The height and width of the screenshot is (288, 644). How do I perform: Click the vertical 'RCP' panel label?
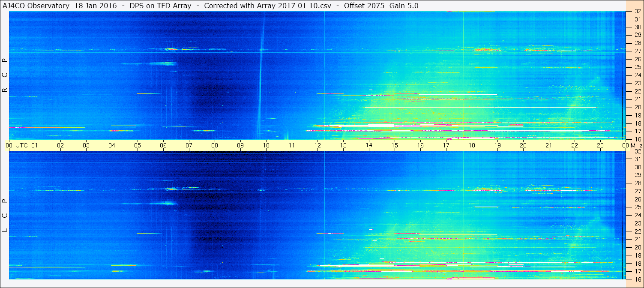[5, 75]
